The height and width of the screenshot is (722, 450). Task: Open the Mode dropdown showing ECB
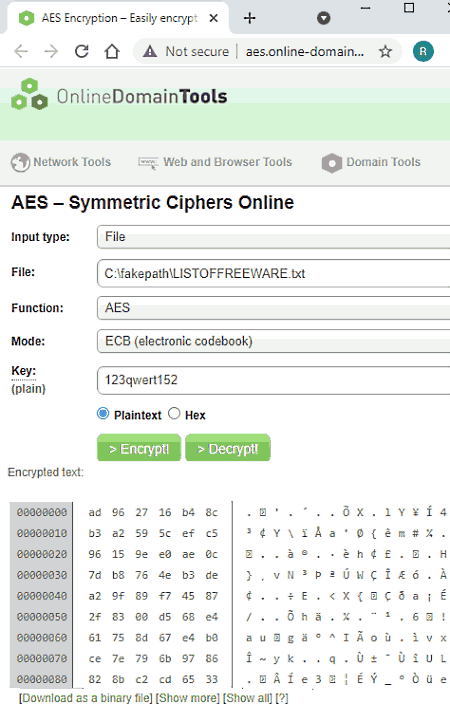[x=274, y=341]
